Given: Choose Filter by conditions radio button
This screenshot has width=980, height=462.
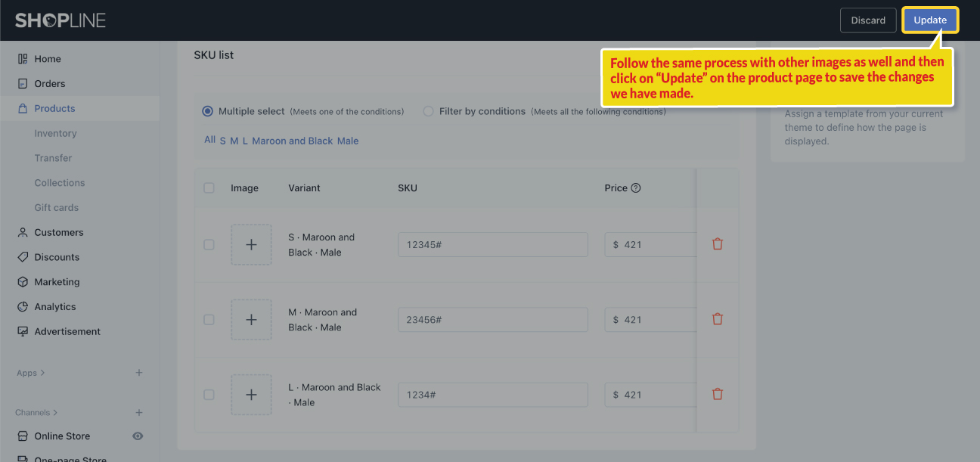Looking at the screenshot, I should tap(428, 111).
